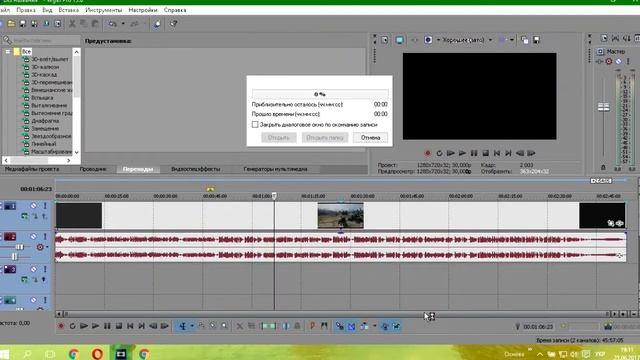Open Chrome from the Windows taskbar

coord(73,353)
